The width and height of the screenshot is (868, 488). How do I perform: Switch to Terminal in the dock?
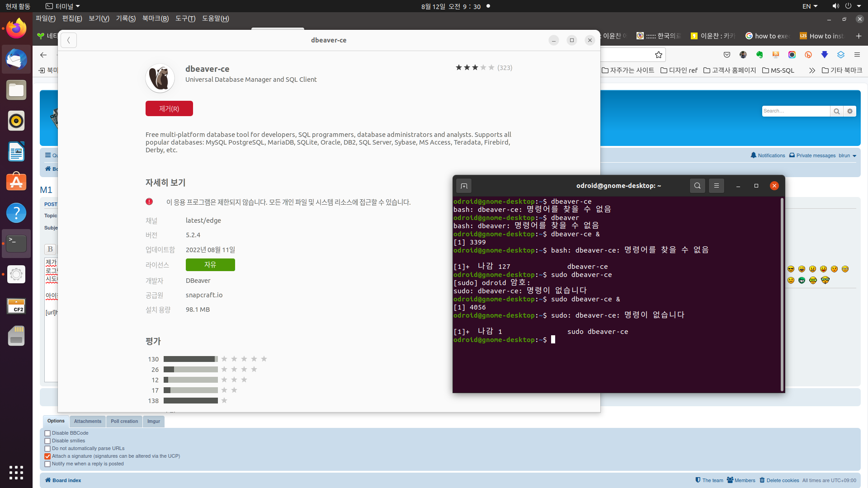(x=16, y=244)
